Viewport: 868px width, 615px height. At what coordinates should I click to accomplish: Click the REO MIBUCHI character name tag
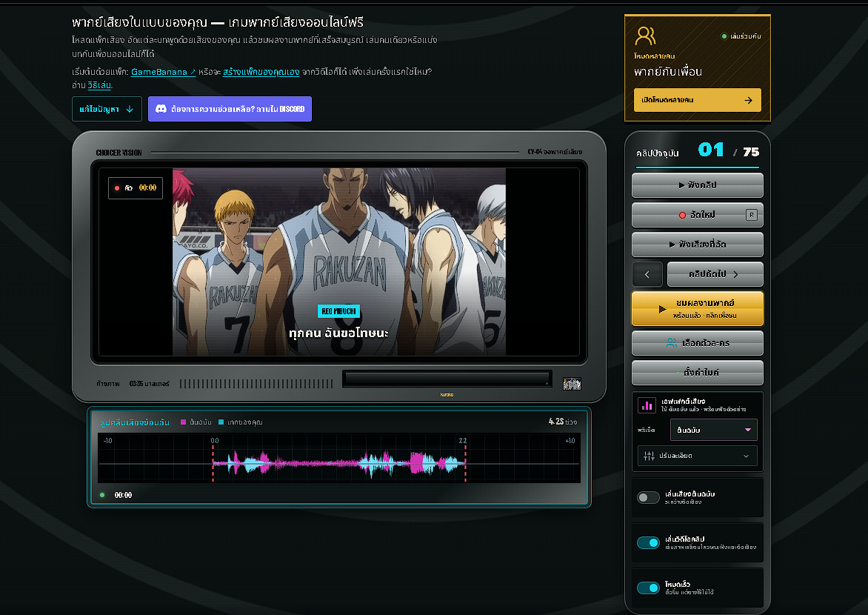pyautogui.click(x=338, y=311)
